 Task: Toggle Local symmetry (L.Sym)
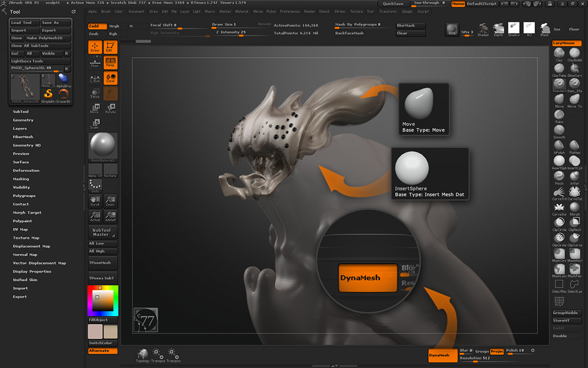(x=95, y=78)
